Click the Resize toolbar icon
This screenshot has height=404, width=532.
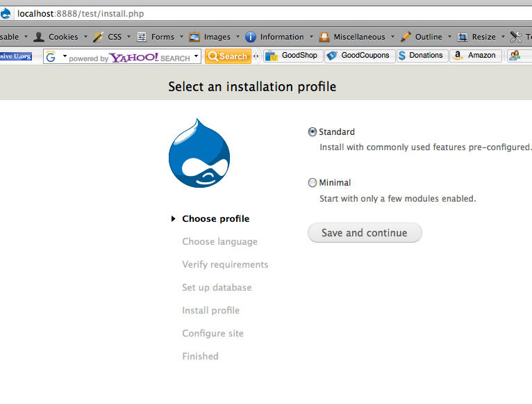tap(463, 37)
